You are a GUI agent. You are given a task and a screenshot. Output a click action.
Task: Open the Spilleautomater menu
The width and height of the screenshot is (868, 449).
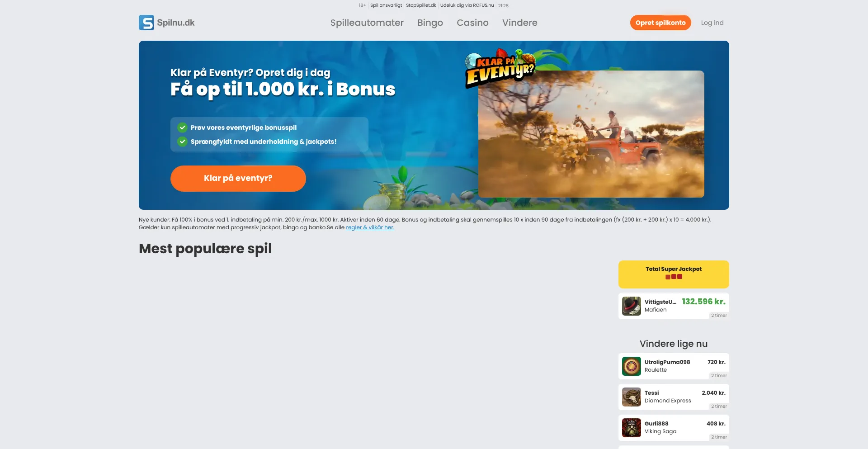click(367, 23)
